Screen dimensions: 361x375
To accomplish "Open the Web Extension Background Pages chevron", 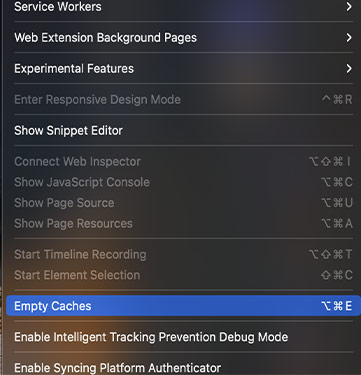I will pos(349,38).
